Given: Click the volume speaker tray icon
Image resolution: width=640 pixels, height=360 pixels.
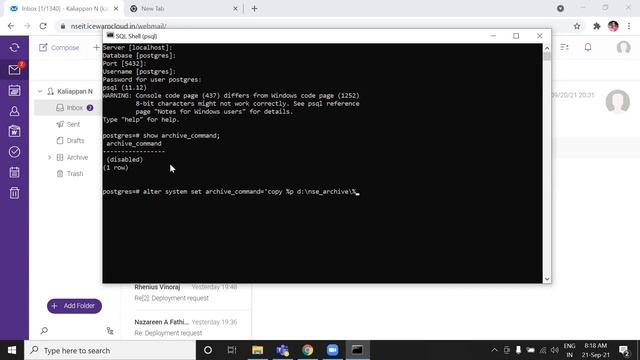Looking at the screenshot, I should (554, 350).
